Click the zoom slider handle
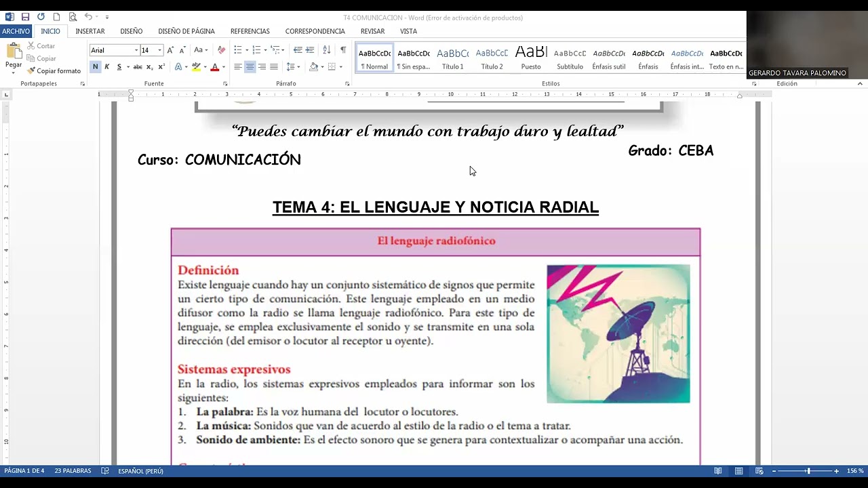Image resolution: width=868 pixels, height=488 pixels. click(x=808, y=471)
